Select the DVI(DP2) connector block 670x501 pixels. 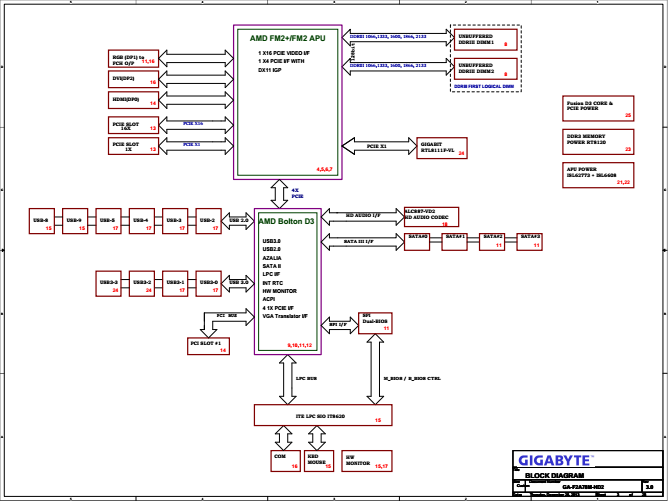point(133,78)
